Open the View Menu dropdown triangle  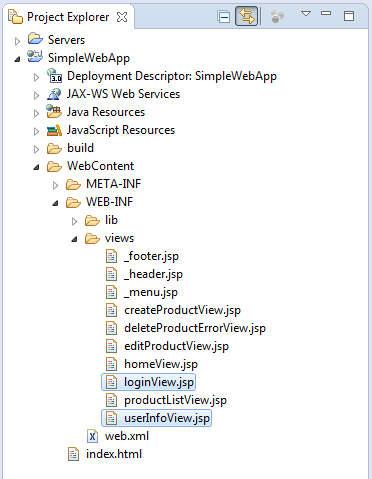pyautogui.click(x=306, y=14)
